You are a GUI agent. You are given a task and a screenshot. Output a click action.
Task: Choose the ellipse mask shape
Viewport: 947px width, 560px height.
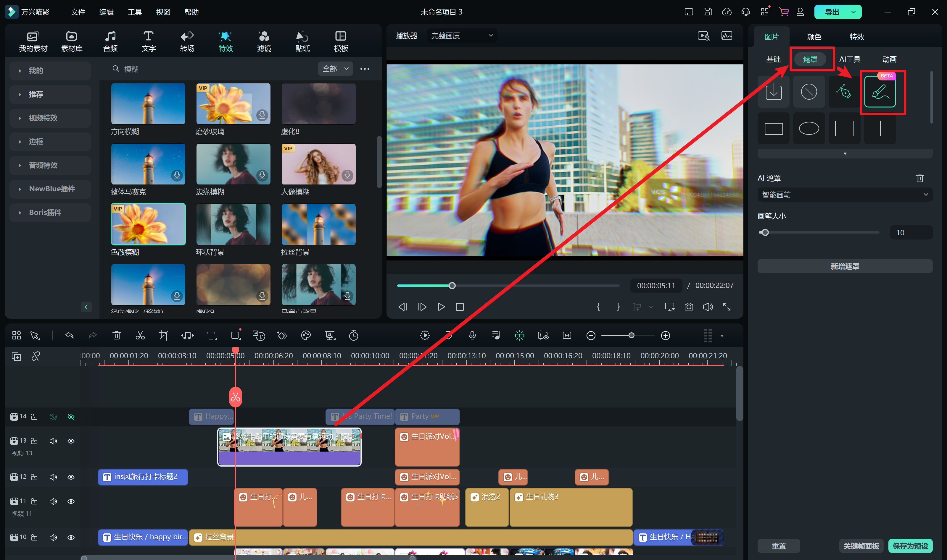[x=809, y=129]
